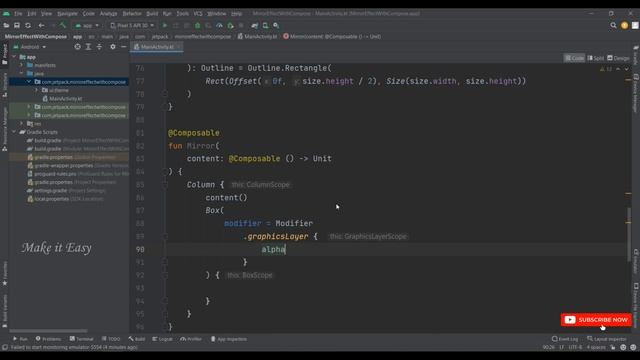This screenshot has width=640, height=360.
Task: Click the Sync/Reload from disk icon
Action: click(28, 25)
